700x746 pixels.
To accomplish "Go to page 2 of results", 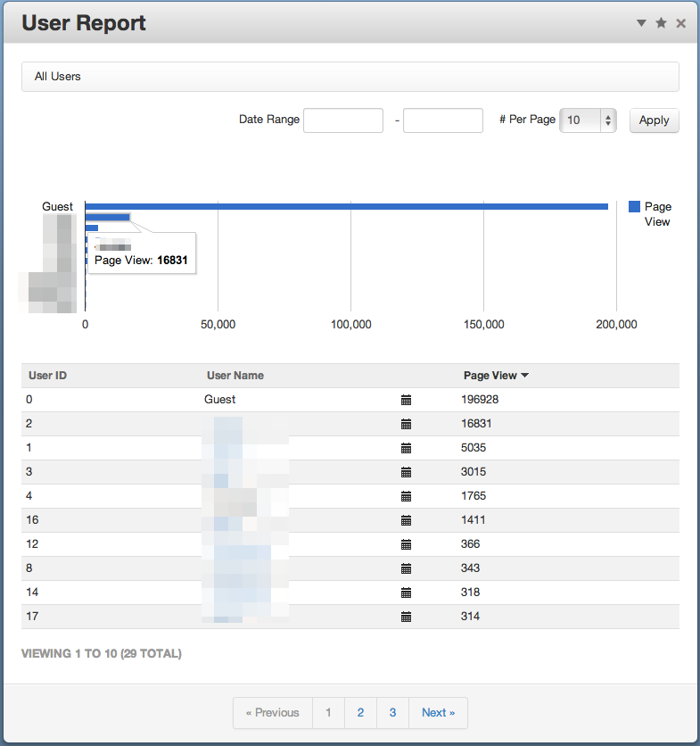I will [360, 712].
